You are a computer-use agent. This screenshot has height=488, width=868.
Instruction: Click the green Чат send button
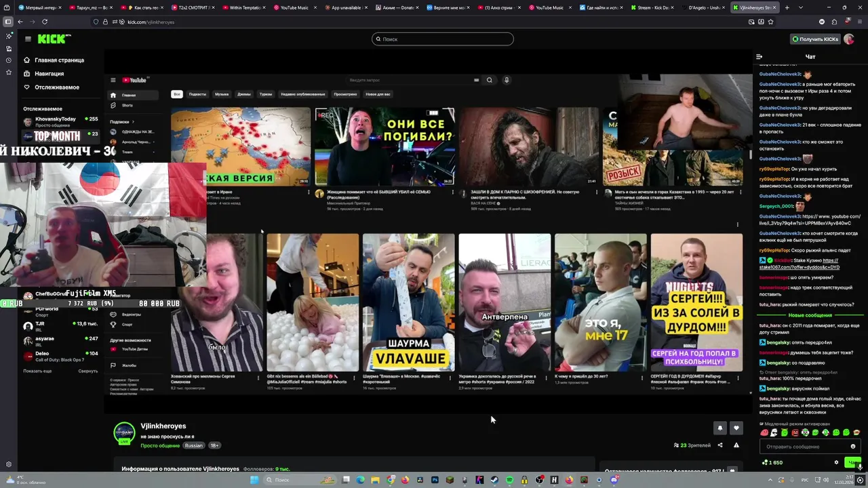click(853, 462)
